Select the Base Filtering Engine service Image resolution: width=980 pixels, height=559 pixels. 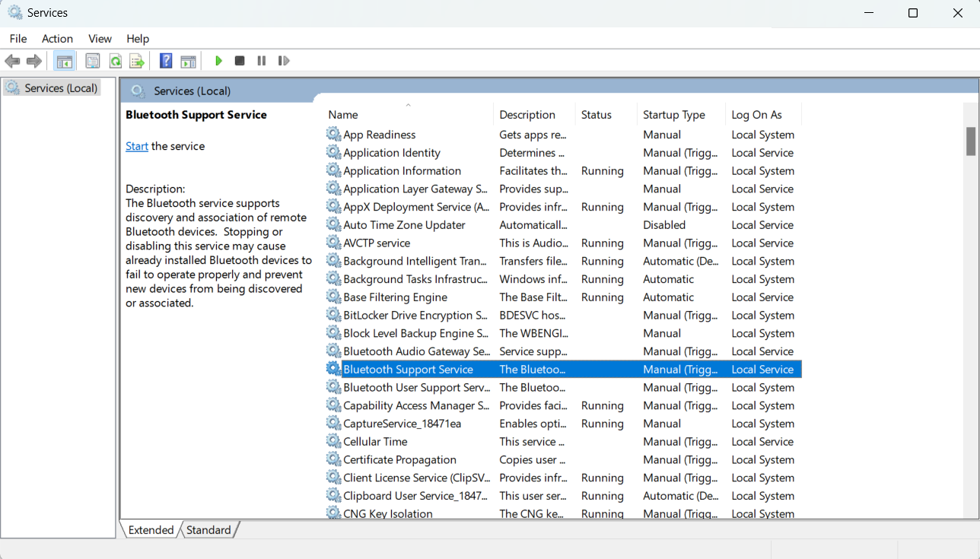click(x=395, y=297)
